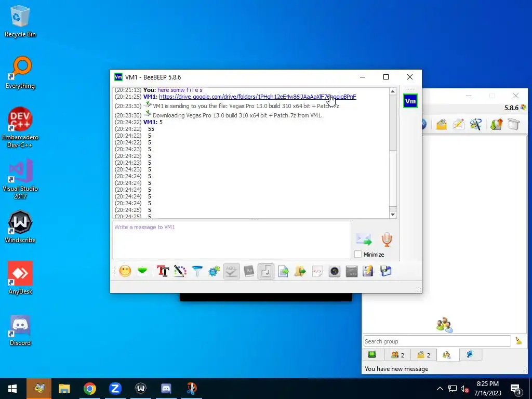Screen dimensions: 532x399
Task: Click the Vm user avatar in chat
Action: 410,101
